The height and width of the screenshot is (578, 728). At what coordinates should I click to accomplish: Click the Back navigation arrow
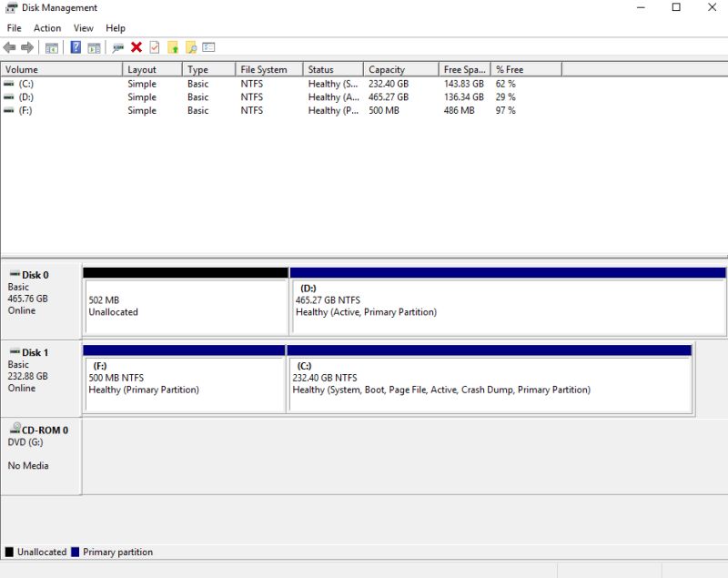point(9,47)
